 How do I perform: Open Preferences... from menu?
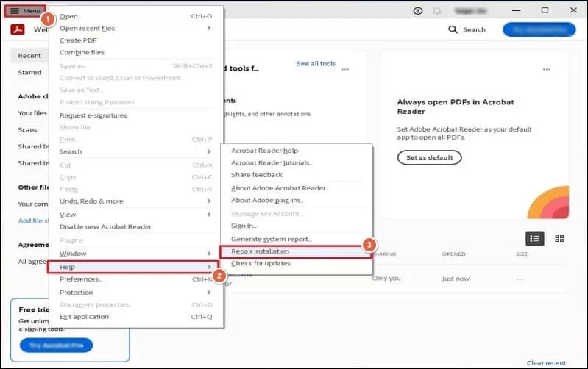[x=135, y=279]
